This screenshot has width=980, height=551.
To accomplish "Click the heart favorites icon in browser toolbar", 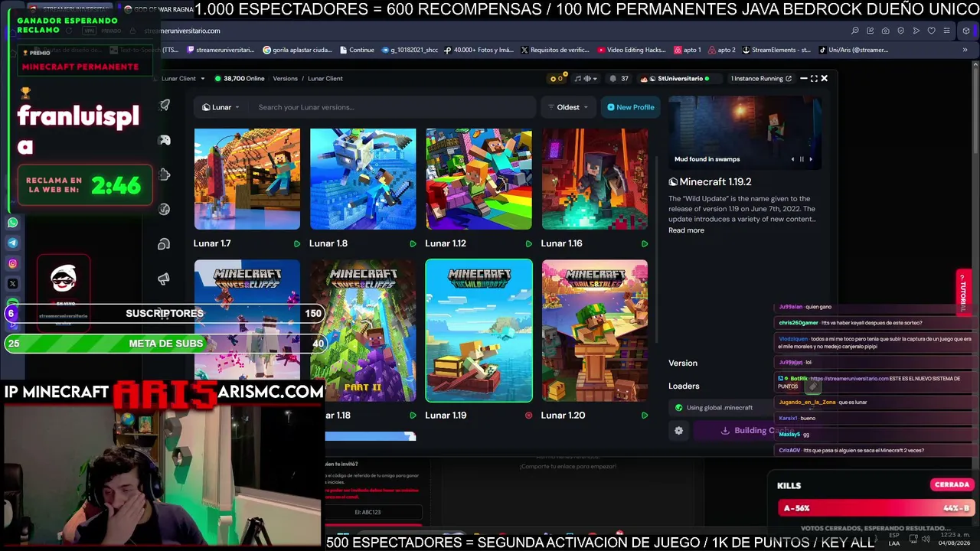I will pos(932,31).
